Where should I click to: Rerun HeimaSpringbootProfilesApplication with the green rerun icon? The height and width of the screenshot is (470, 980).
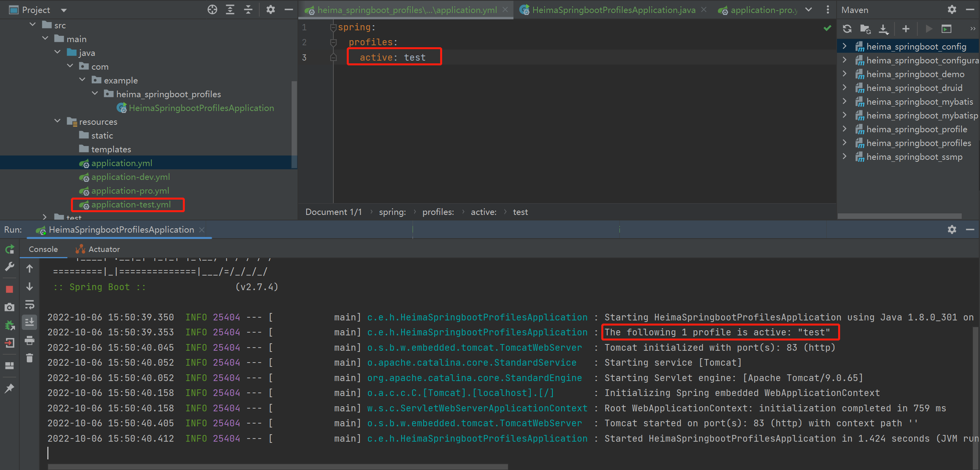coord(10,249)
